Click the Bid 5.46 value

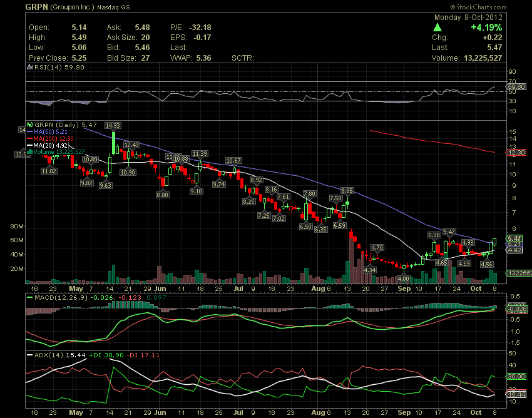point(142,48)
